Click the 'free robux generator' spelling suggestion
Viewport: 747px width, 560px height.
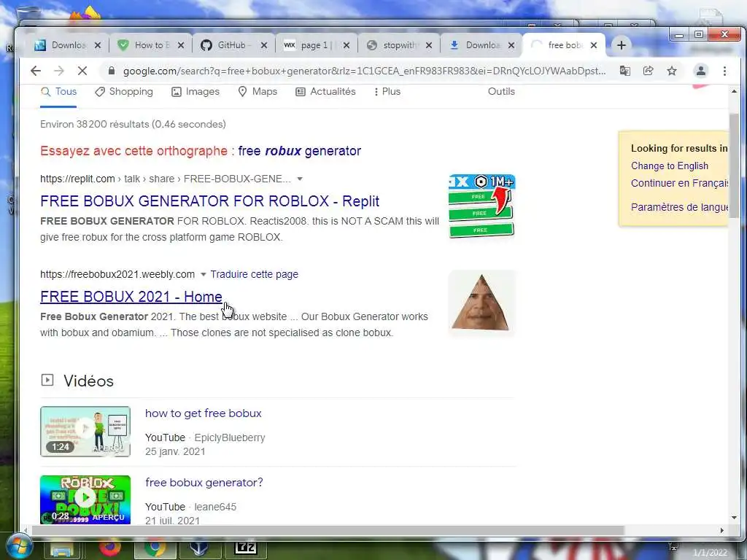coord(300,151)
